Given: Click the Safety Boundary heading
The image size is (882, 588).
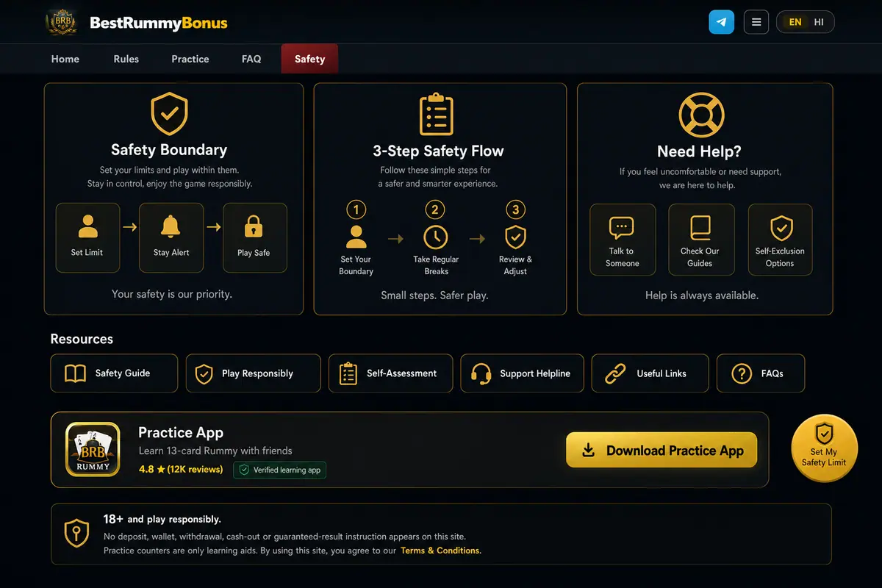Looking at the screenshot, I should pyautogui.click(x=169, y=150).
